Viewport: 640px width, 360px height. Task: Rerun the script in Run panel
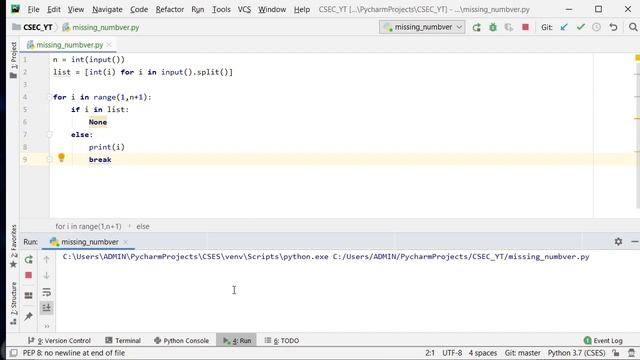click(29, 259)
